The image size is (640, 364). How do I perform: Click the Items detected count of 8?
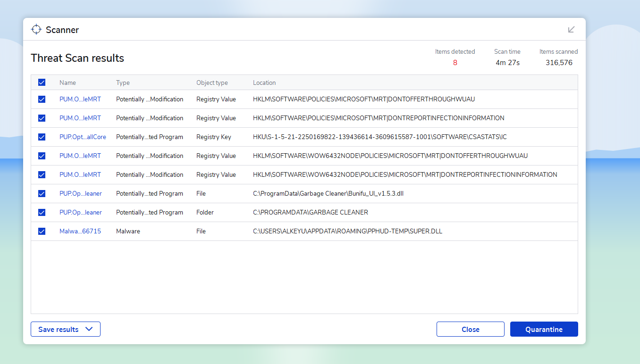coord(455,63)
